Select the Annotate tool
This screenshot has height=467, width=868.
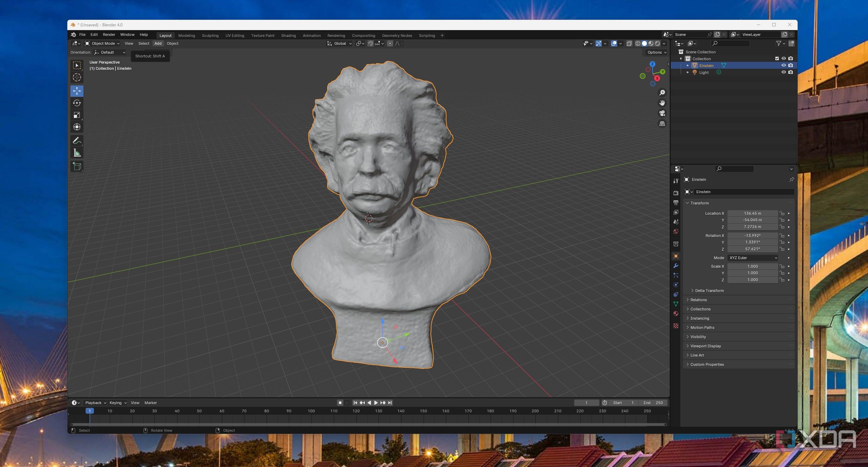(77, 141)
